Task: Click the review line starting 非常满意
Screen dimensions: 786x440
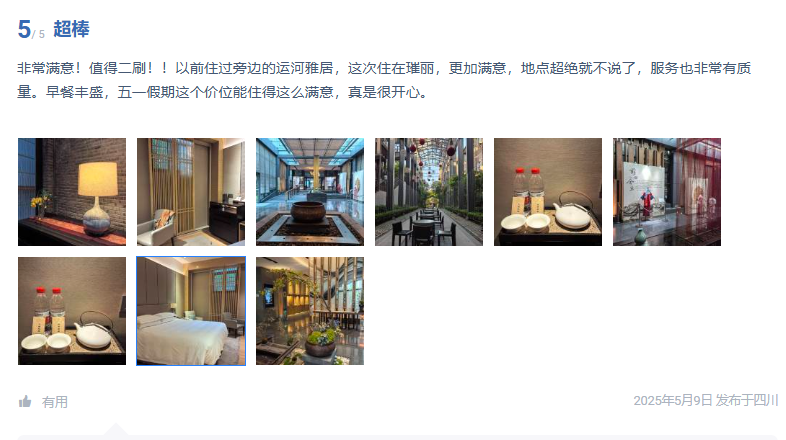Action: pos(384,68)
